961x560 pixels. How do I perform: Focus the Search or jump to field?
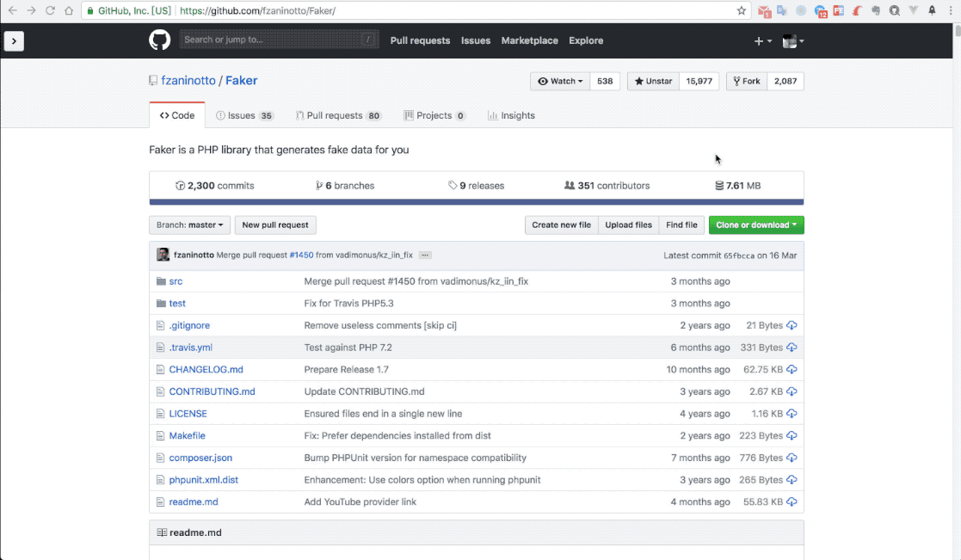pyautogui.click(x=279, y=40)
